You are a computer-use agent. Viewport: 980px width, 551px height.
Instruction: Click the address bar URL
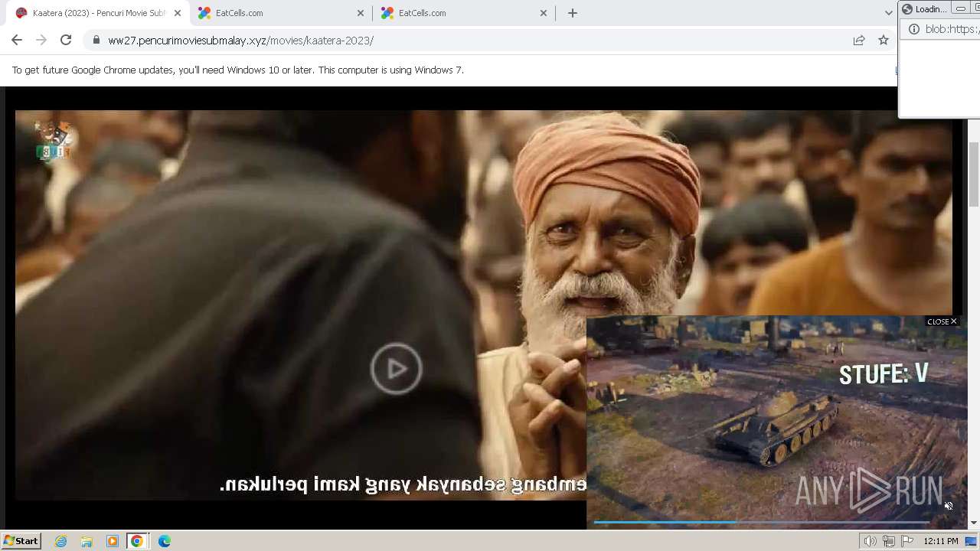(240, 41)
